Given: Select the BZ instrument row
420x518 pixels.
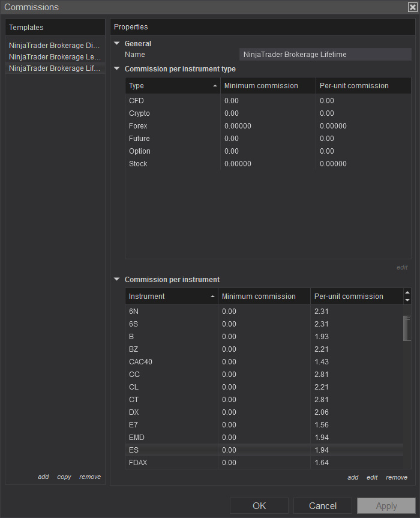Looking at the screenshot, I should click(x=264, y=349).
